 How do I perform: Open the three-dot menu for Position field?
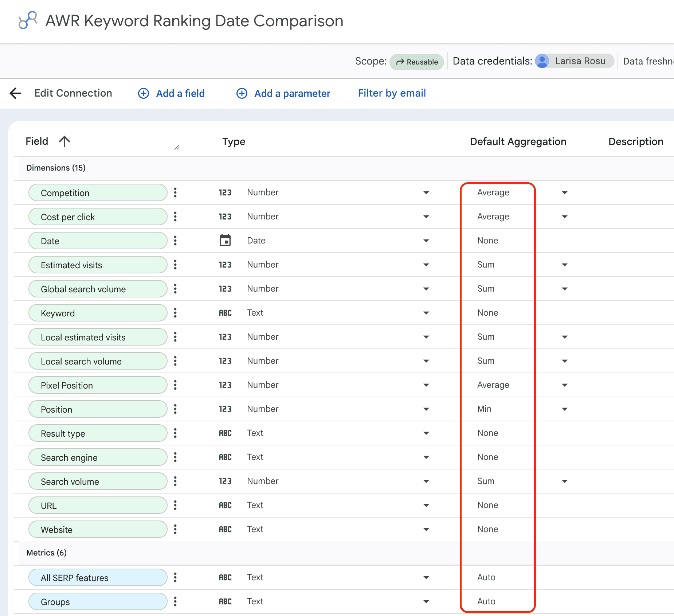pos(175,409)
